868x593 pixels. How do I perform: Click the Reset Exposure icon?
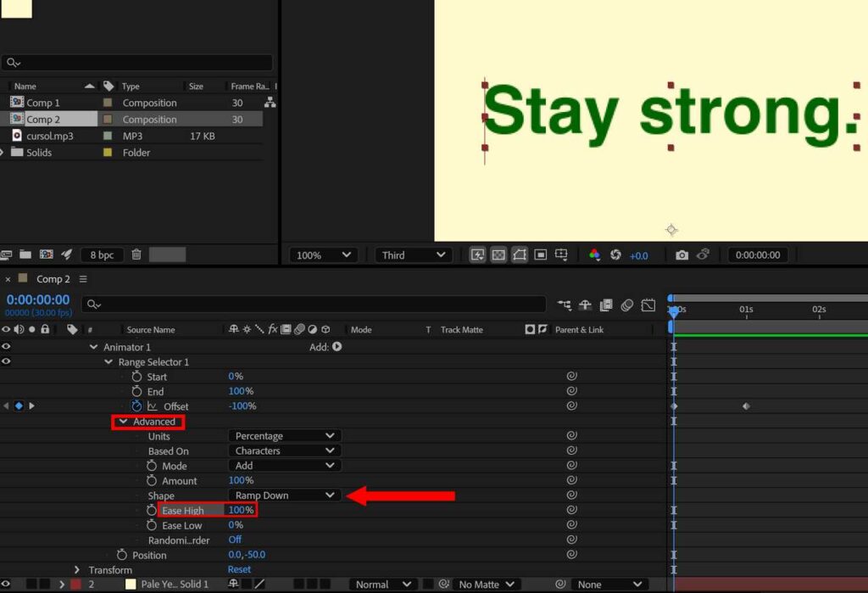[615, 255]
